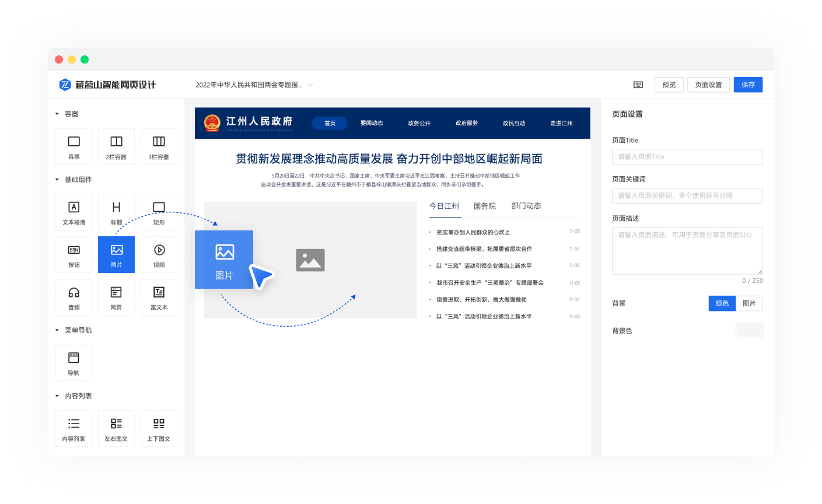Image resolution: width=822 pixels, height=504 pixels.
Task: Open the 政务公开 navigation menu item
Action: pyautogui.click(x=419, y=123)
